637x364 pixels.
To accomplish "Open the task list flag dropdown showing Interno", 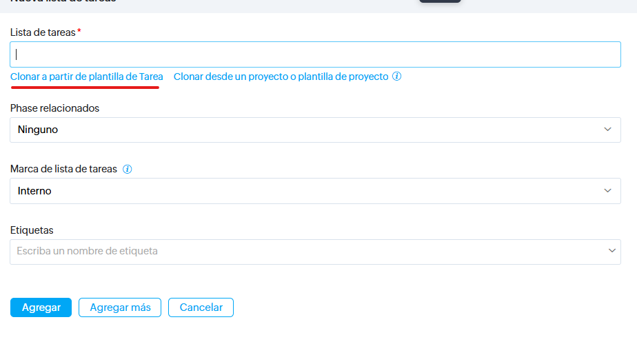I will (x=315, y=191).
